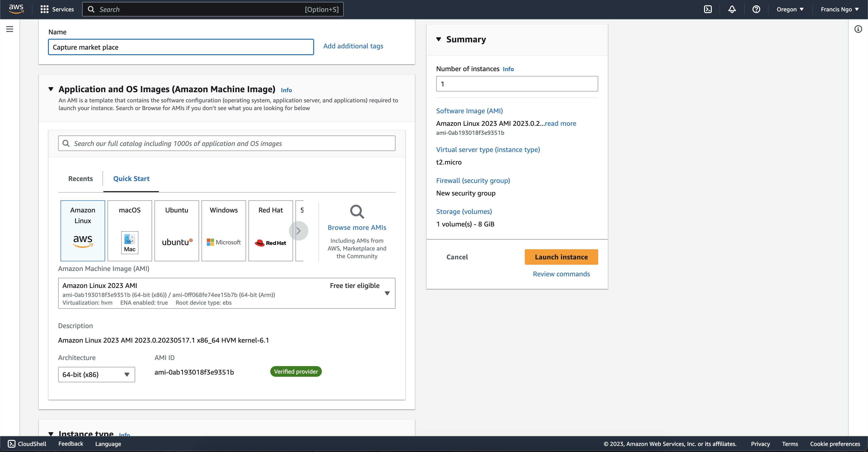Click the AWS logo home icon
868x452 pixels.
coord(16,9)
